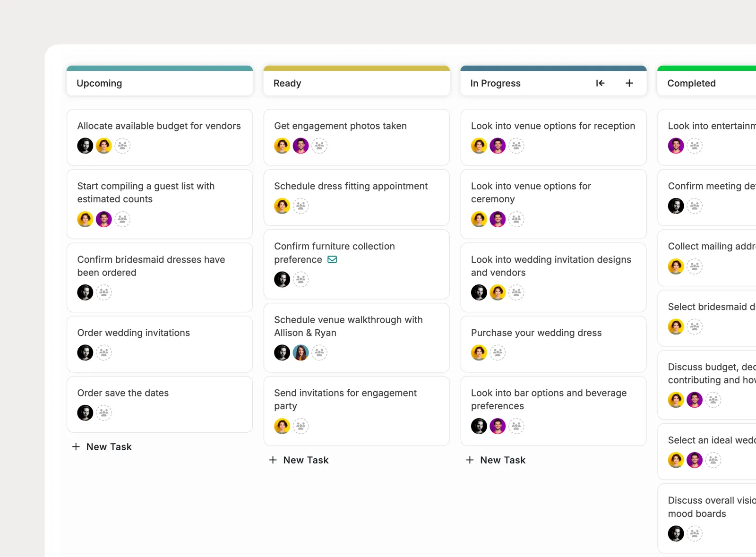Click yellow avatar on Allocate available budget card

[104, 146]
